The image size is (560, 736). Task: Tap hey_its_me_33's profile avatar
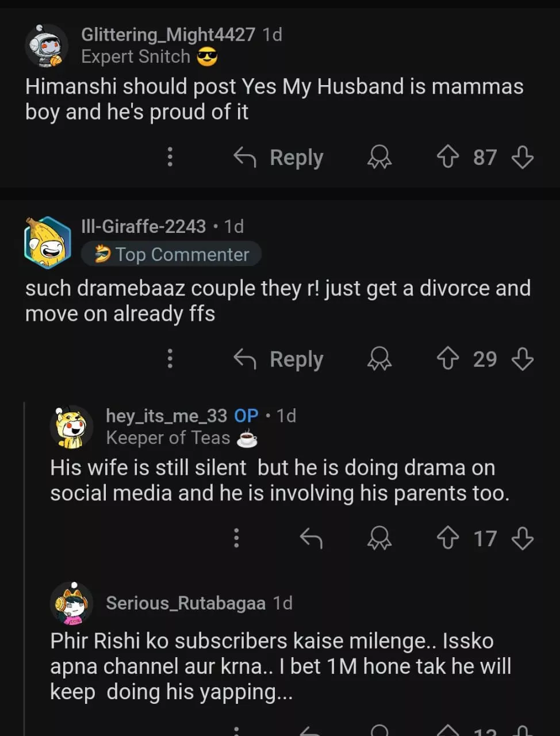point(71,427)
